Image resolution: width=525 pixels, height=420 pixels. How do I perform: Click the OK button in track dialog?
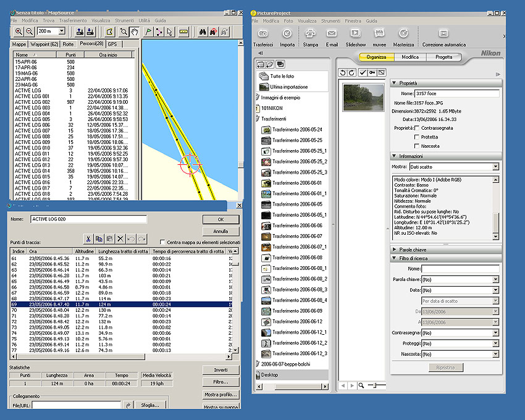pyautogui.click(x=220, y=219)
